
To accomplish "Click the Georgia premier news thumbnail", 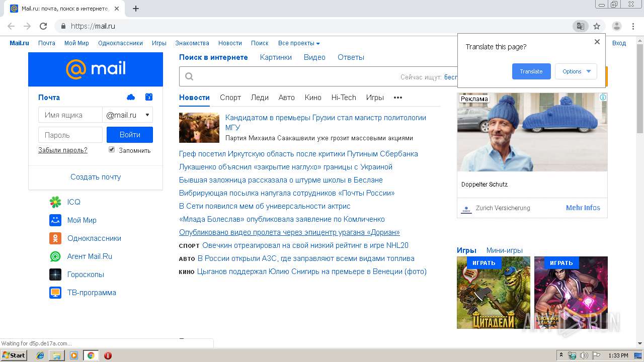I will 199,128.
